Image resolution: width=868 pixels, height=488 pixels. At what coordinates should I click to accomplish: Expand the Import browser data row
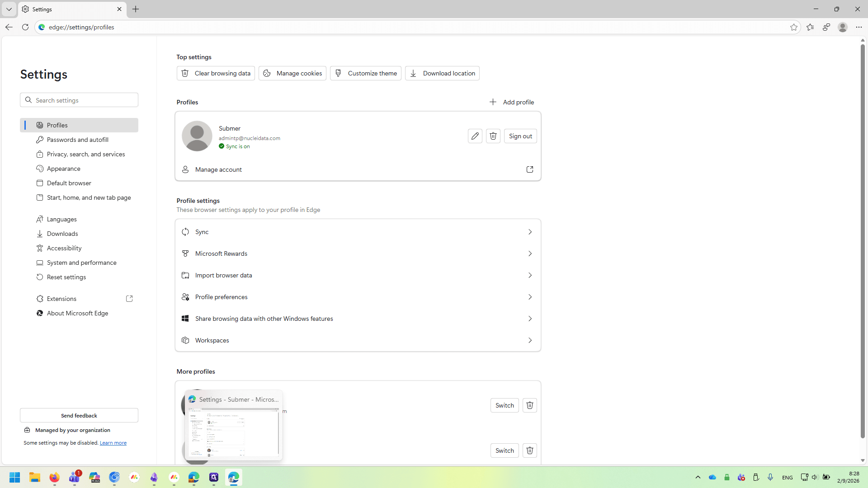tap(358, 275)
